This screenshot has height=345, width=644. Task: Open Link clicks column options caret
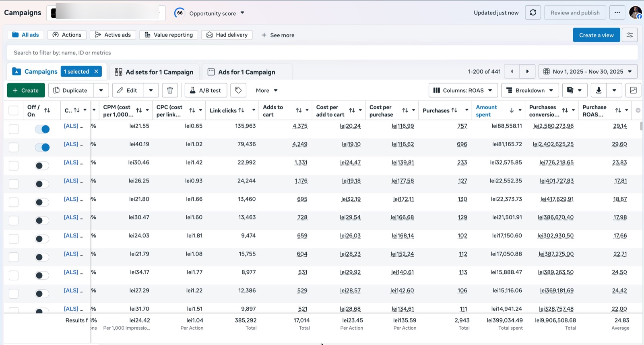[254, 110]
